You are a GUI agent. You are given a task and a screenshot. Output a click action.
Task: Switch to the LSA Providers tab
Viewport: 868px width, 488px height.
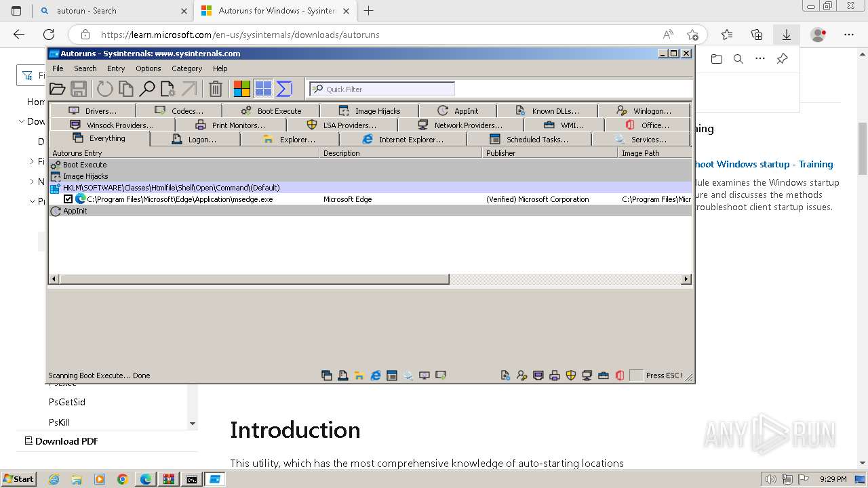tap(342, 125)
